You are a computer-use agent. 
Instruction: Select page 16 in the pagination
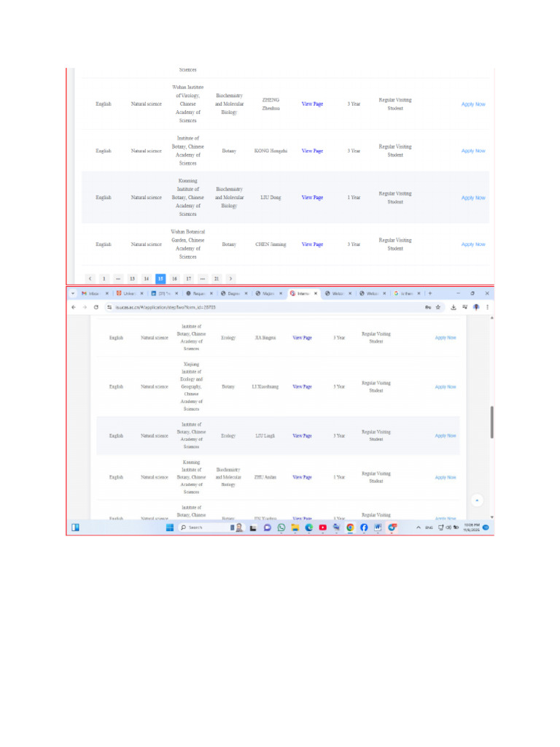[x=174, y=279]
